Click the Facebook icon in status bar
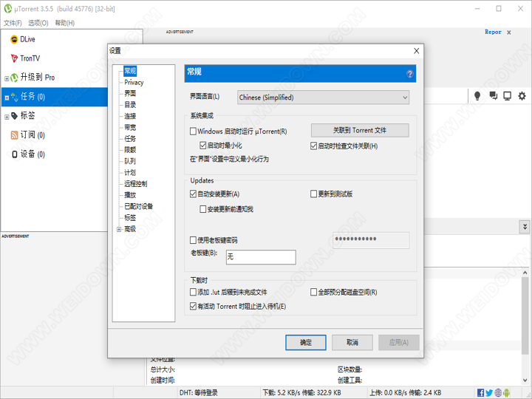The width and height of the screenshot is (532, 399). [480, 393]
